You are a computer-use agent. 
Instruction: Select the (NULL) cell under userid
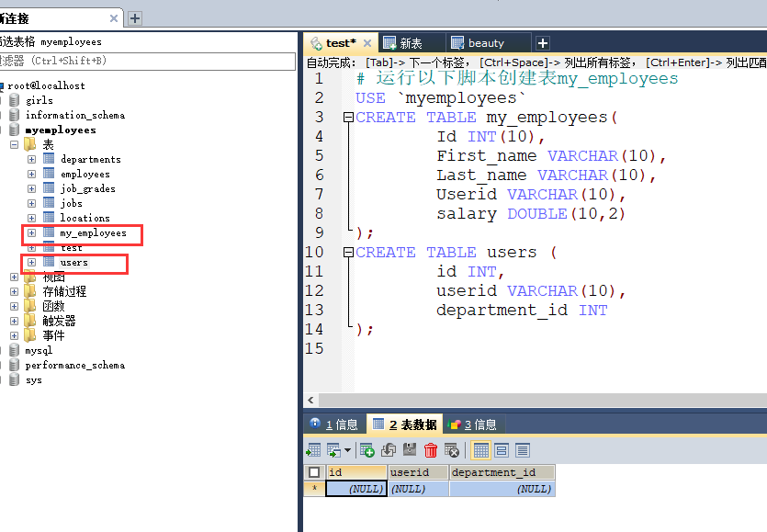pos(419,489)
